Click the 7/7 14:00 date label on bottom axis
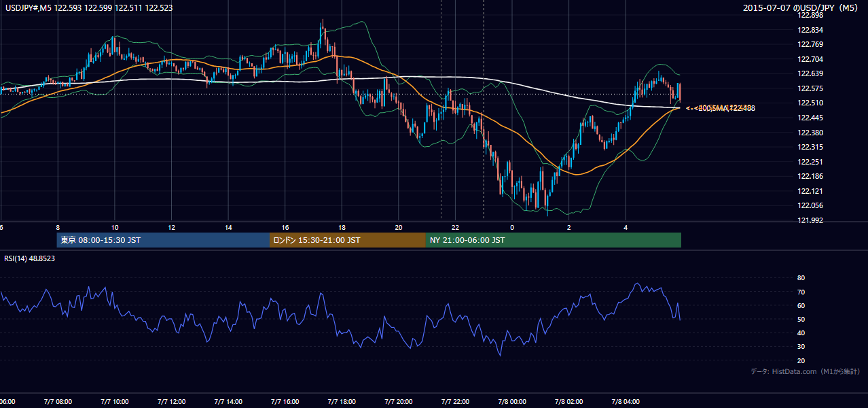The image size is (868, 408). (x=228, y=401)
